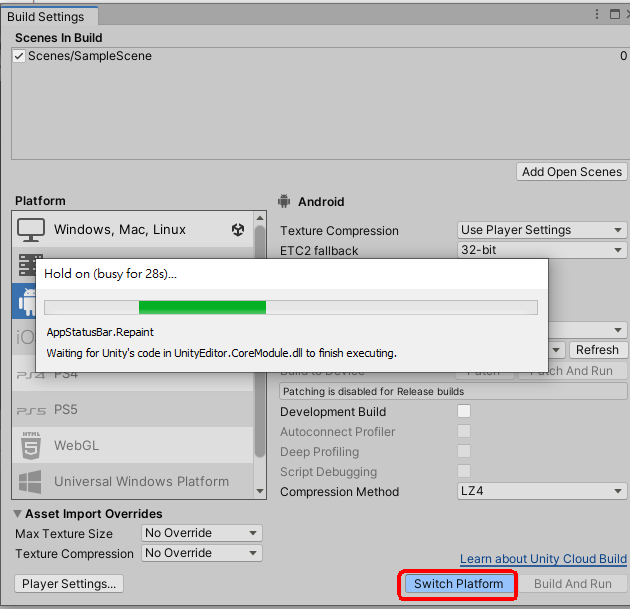Screen dimensions: 630x609
Task: Open Player Settings
Action: coord(69,584)
